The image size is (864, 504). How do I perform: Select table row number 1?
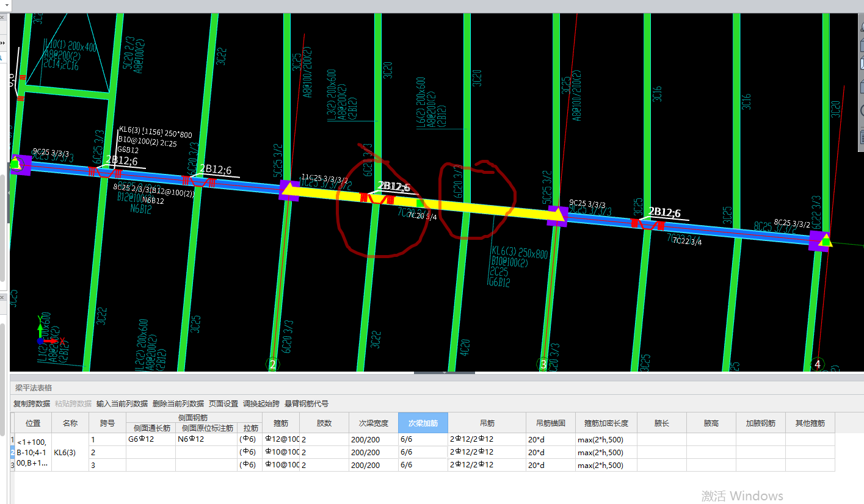12,439
